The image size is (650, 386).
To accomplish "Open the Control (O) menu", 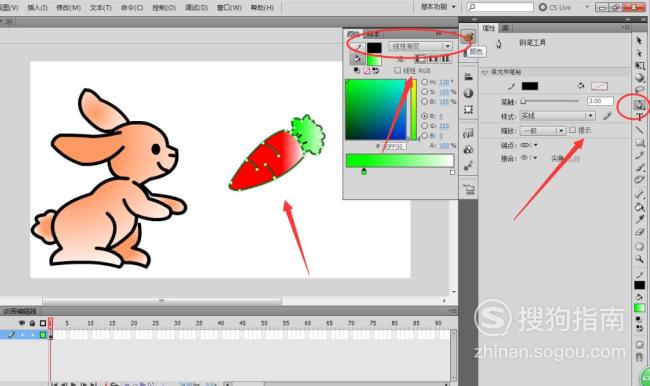I will 164,7.
